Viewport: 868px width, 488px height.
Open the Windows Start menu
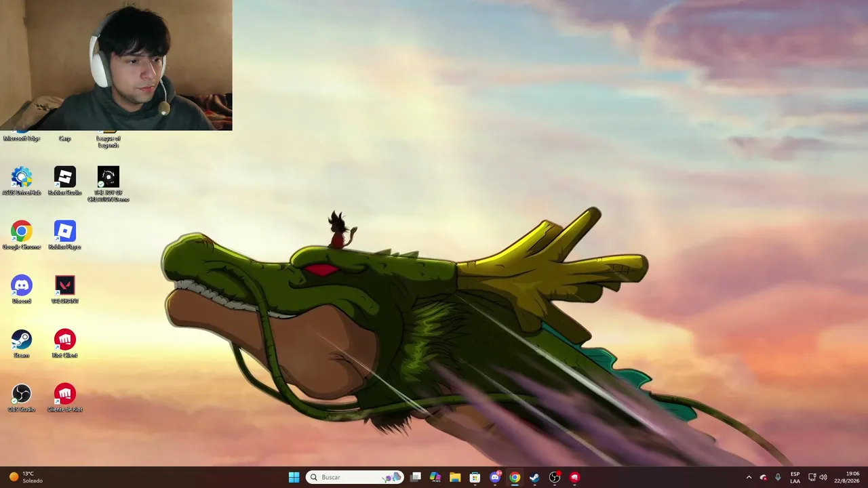[x=294, y=477]
